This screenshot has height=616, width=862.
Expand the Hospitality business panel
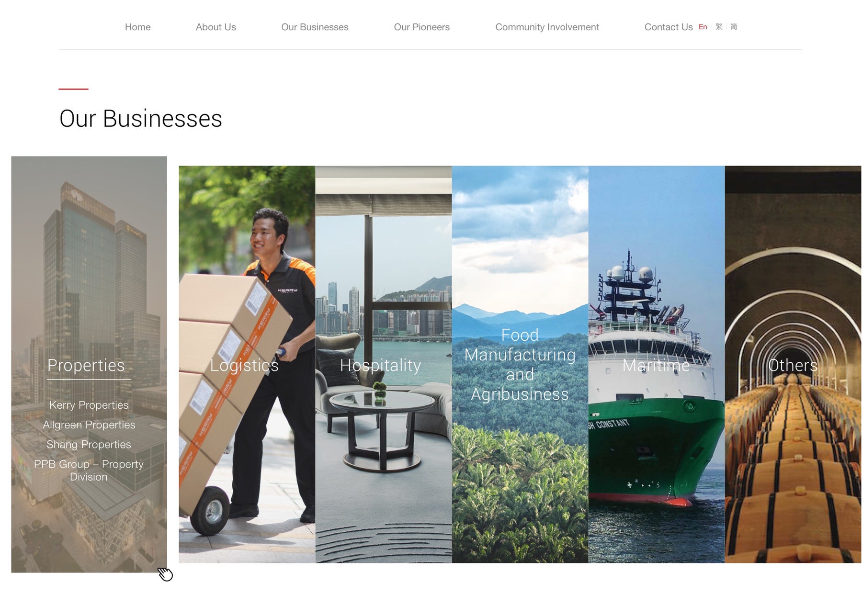(x=383, y=364)
